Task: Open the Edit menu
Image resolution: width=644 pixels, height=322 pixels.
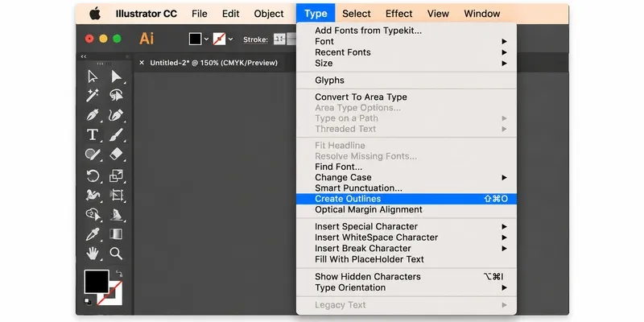Action: click(231, 14)
